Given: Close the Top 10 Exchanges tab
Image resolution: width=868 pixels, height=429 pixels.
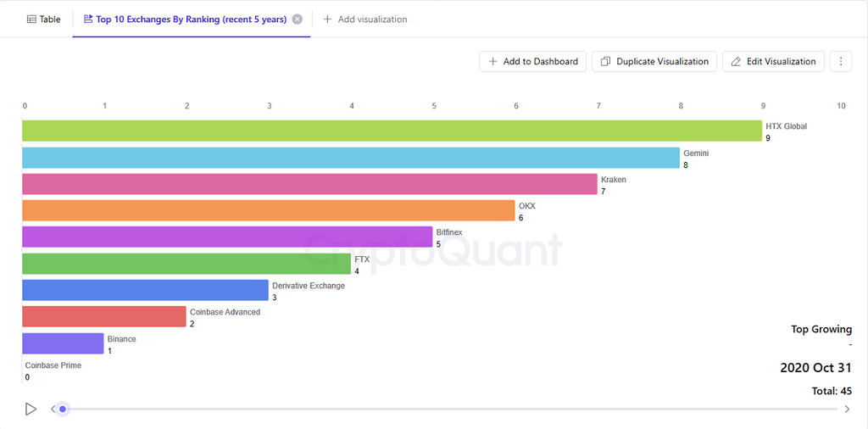Looking at the screenshot, I should [297, 19].
